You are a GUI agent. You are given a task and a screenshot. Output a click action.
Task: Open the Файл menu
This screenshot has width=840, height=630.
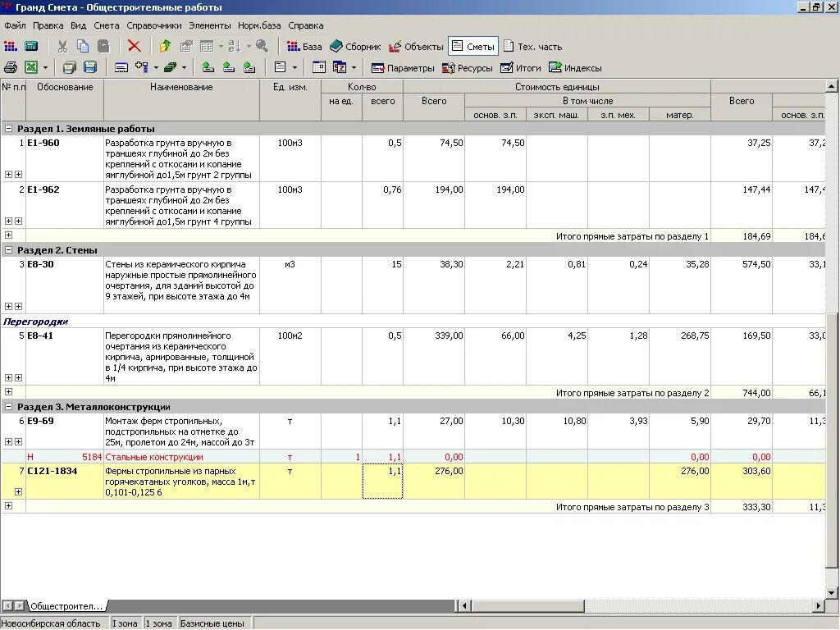point(15,25)
